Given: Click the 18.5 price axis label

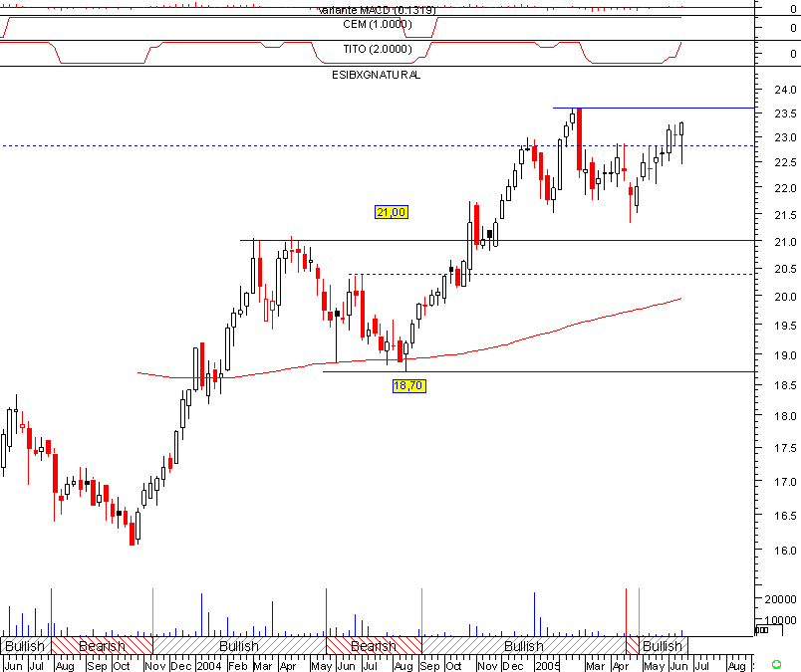Looking at the screenshot, I should pyautogui.click(x=785, y=385).
